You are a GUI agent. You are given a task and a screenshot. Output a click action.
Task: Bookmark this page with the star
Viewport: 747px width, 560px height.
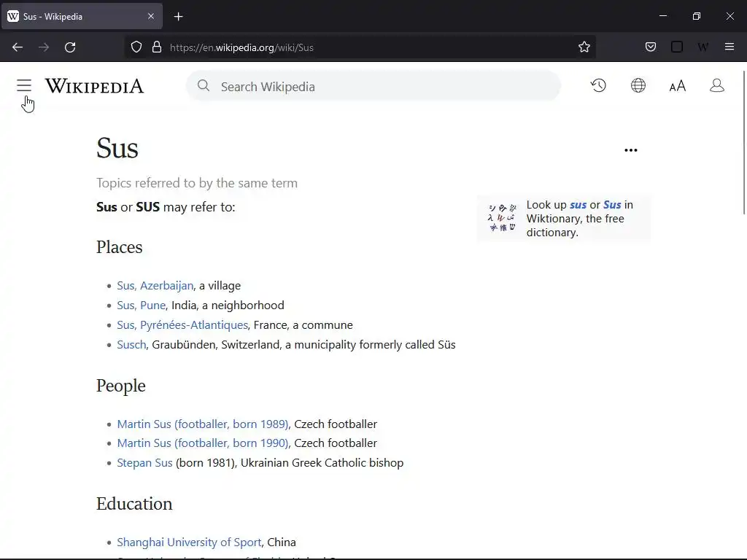pos(584,47)
